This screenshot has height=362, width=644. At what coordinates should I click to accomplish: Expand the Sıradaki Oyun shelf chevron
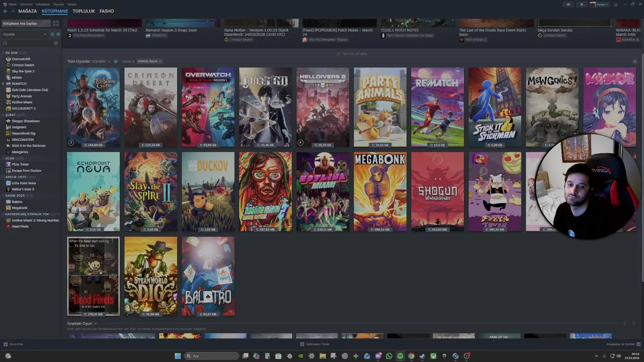pos(96,324)
